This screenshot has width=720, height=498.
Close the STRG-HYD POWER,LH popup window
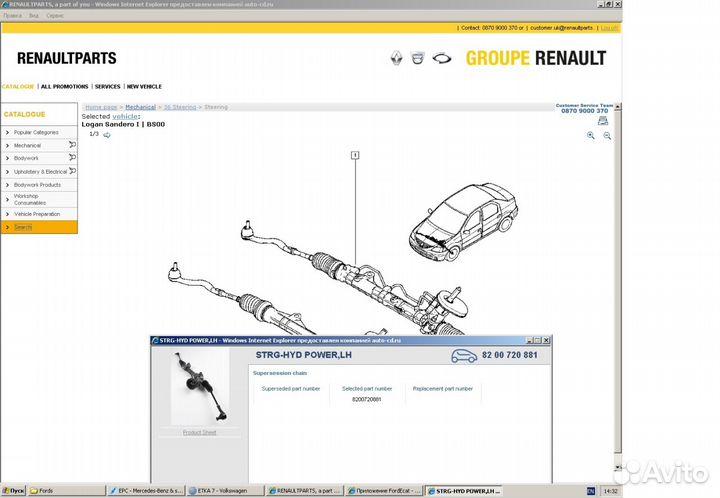coord(546,340)
